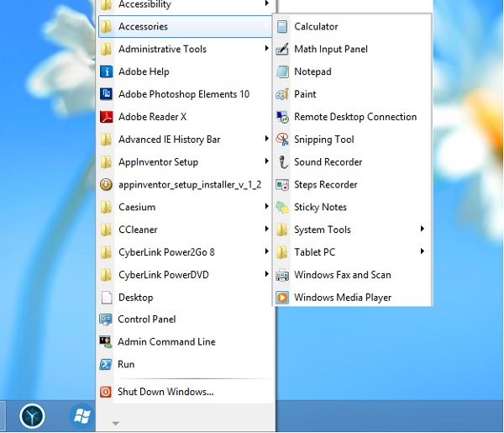The image size is (504, 433).
Task: Click the Windows Start button on taskbar
Action: click(x=82, y=416)
